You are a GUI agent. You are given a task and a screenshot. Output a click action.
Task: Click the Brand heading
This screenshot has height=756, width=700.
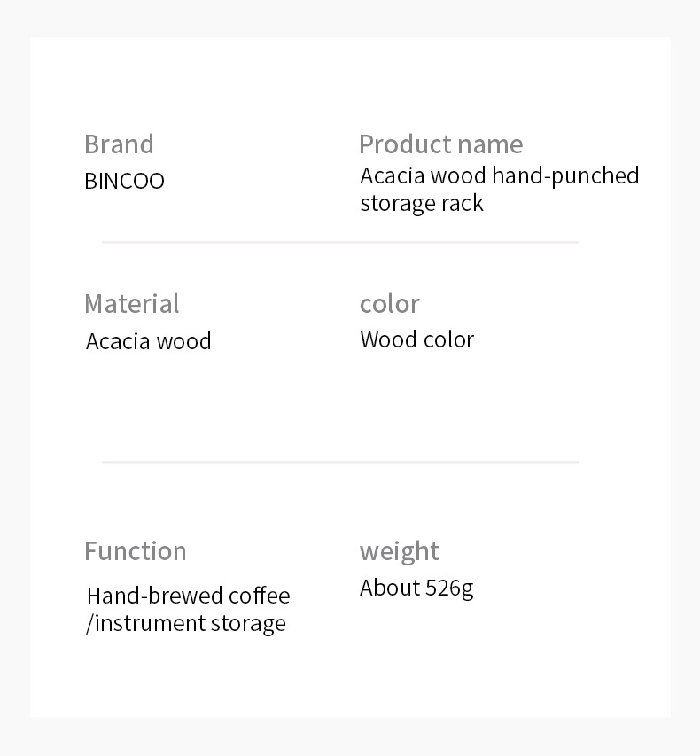tap(119, 144)
